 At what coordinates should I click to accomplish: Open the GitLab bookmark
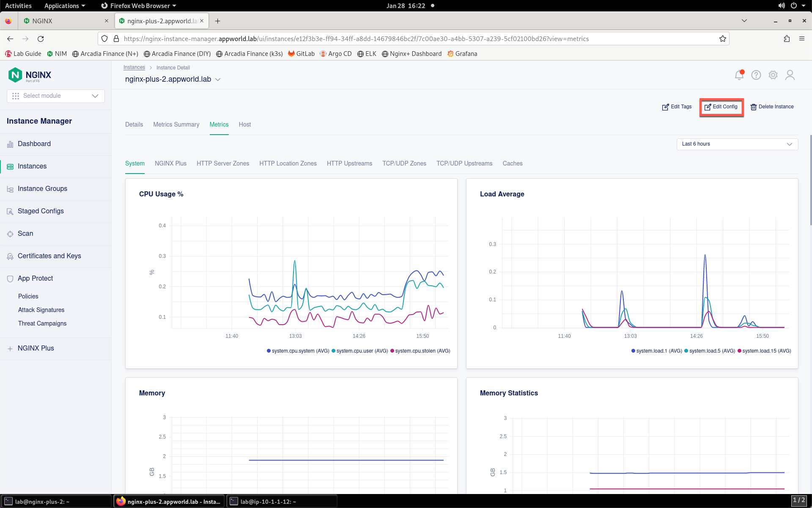[x=301, y=54]
